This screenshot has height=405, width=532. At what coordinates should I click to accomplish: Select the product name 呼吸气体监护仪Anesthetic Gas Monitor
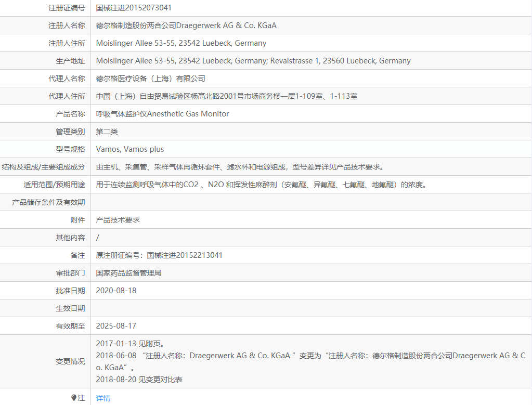163,114
